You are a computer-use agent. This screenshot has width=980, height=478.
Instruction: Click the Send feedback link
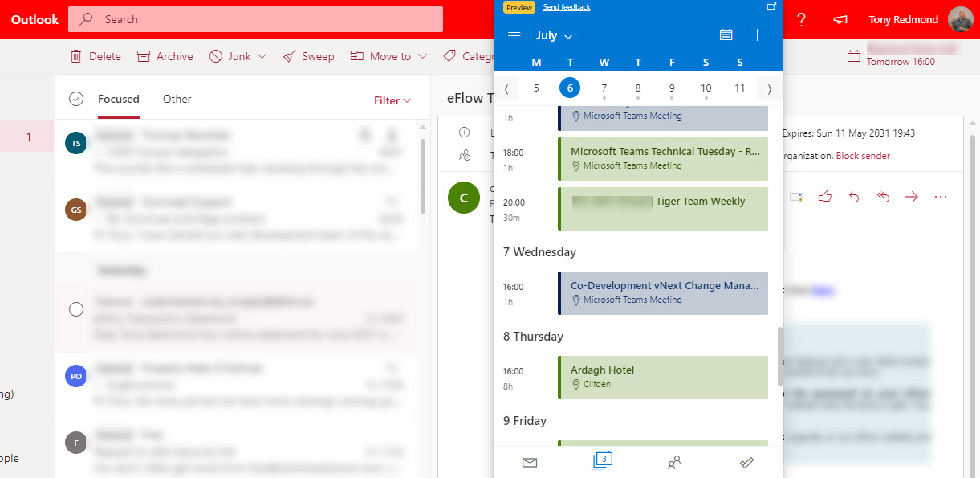[566, 7]
